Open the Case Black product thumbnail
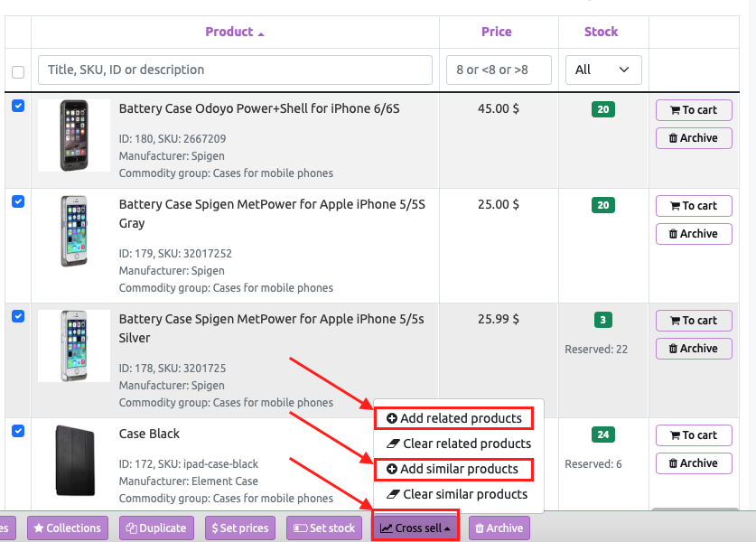 tap(74, 461)
